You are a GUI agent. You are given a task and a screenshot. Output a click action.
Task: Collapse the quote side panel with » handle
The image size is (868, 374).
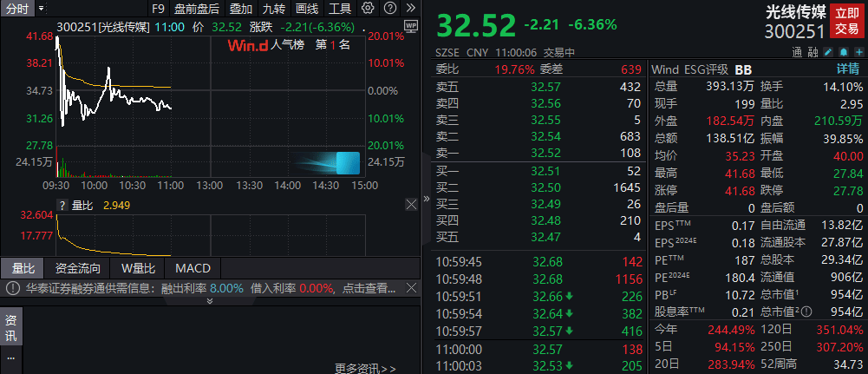pos(427,199)
